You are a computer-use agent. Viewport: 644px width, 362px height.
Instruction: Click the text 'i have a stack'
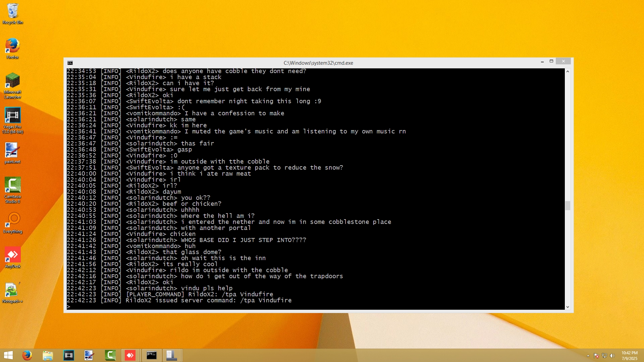tap(196, 77)
